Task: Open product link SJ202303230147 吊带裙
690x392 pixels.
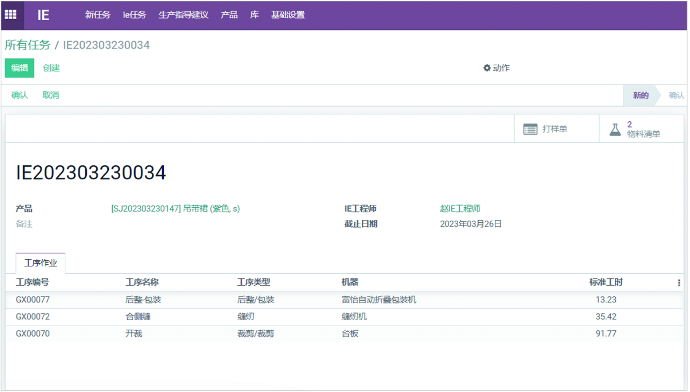Action: [176, 209]
